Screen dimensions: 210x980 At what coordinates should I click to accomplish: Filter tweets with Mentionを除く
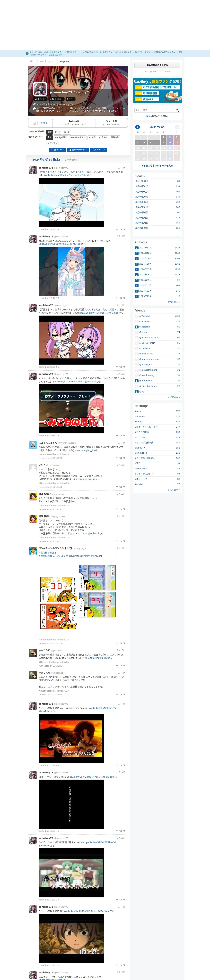click(78, 137)
